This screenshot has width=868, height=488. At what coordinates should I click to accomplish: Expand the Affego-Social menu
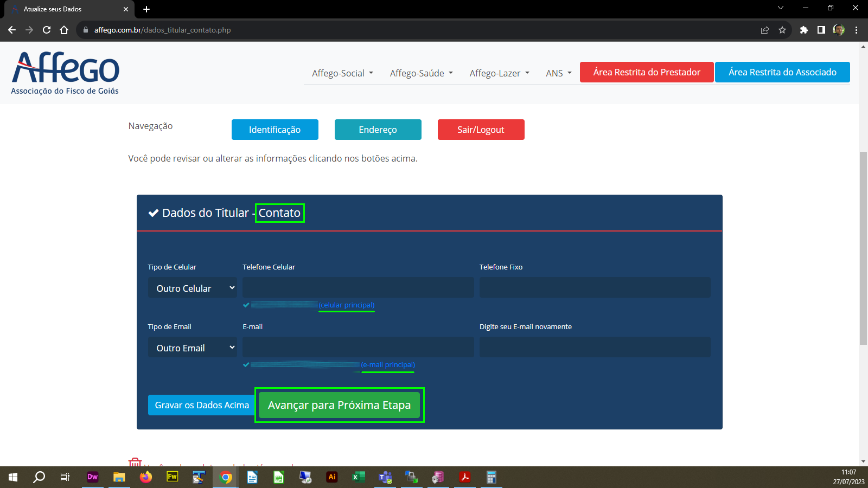[342, 73]
